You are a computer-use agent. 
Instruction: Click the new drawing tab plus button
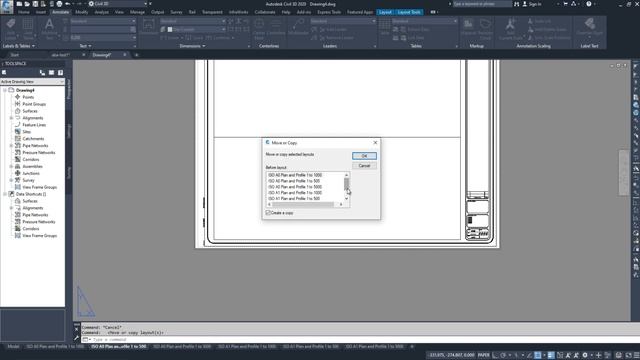pyautogui.click(x=137, y=55)
